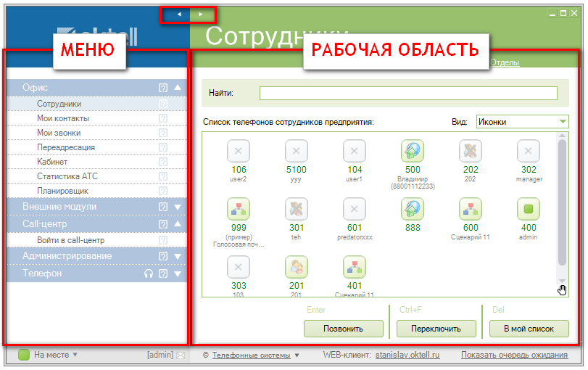Click Показать очередь ожидания link

[514, 355]
